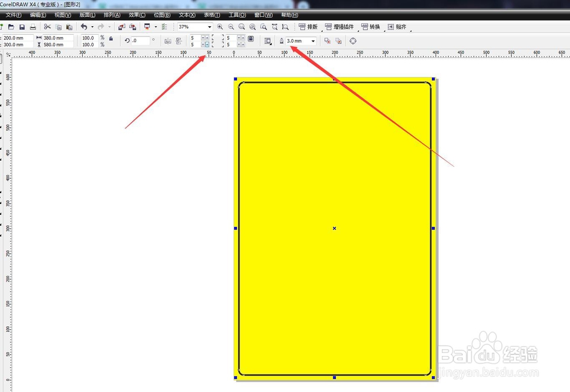Open the 文件(F) menu

click(14, 15)
